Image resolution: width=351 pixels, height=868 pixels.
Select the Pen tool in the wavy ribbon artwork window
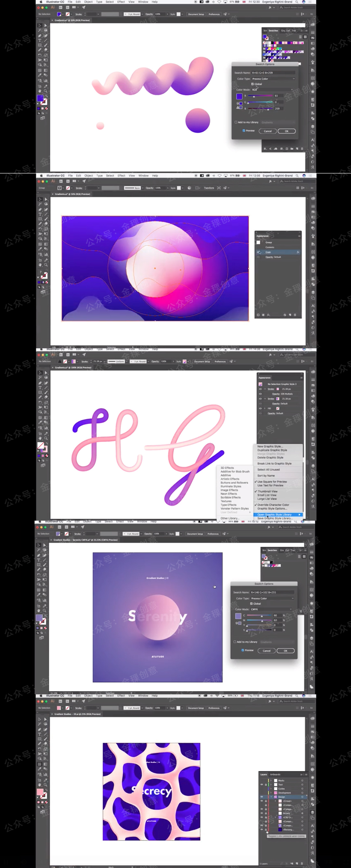(x=40, y=35)
